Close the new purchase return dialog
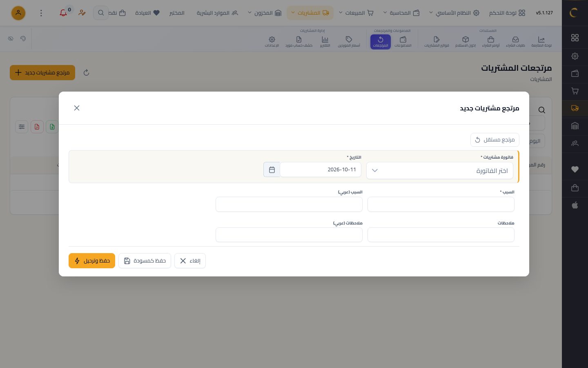This screenshot has width=588, height=368. (77, 108)
